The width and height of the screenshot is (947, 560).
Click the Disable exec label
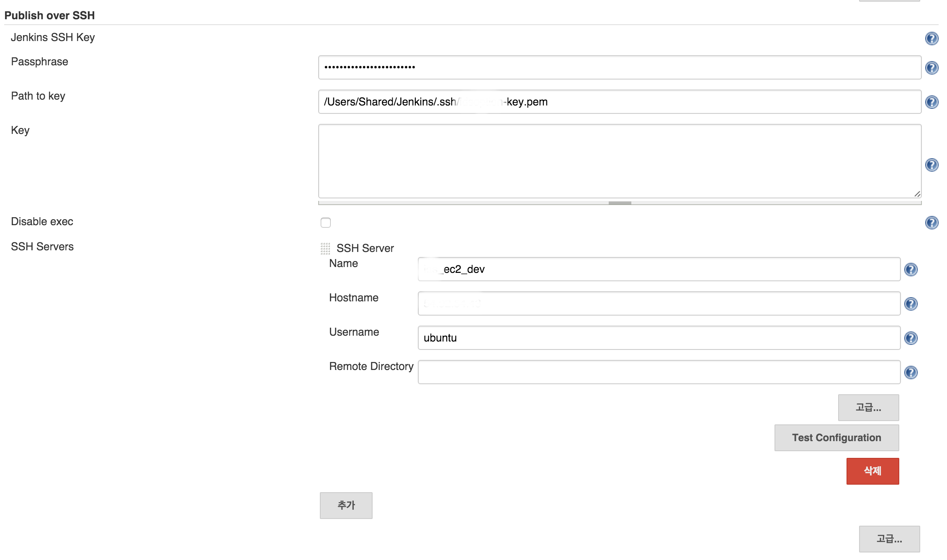[42, 221]
